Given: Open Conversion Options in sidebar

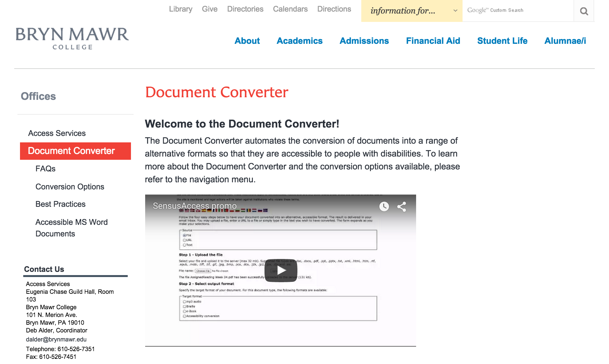Looking at the screenshot, I should pyautogui.click(x=70, y=187).
